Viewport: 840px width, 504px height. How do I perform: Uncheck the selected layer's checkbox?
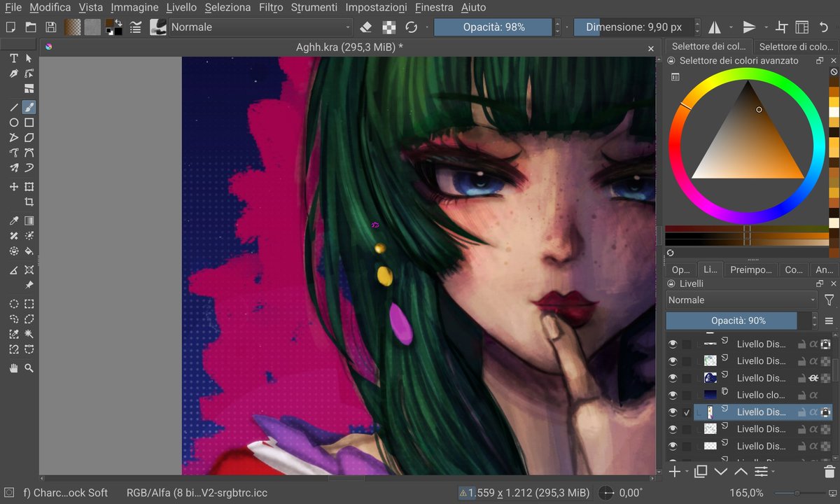point(687,412)
